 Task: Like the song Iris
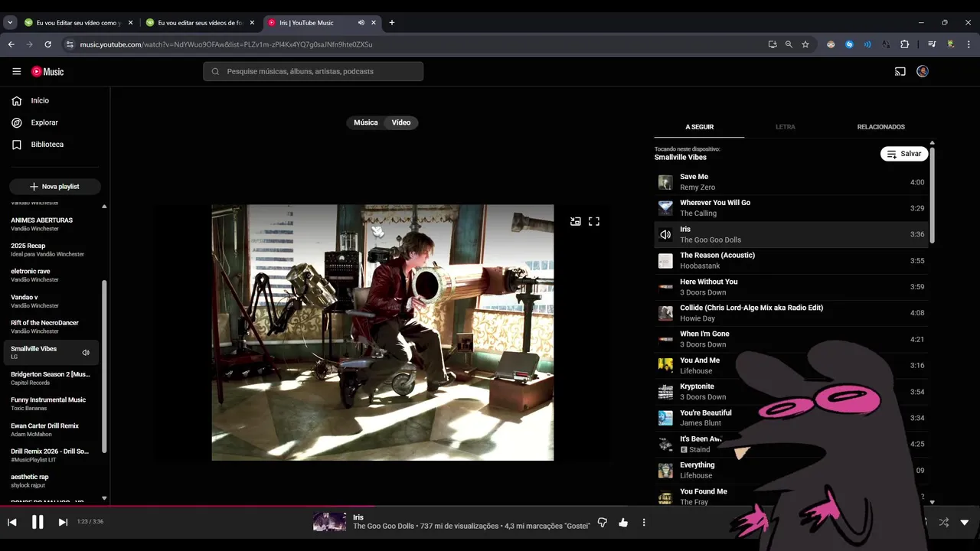tap(623, 523)
